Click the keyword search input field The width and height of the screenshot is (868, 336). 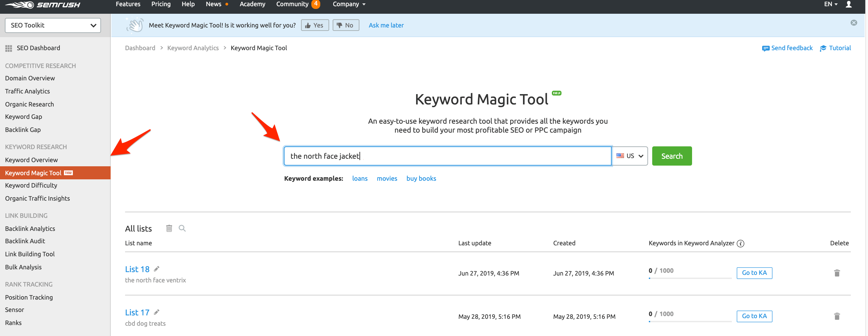447,156
